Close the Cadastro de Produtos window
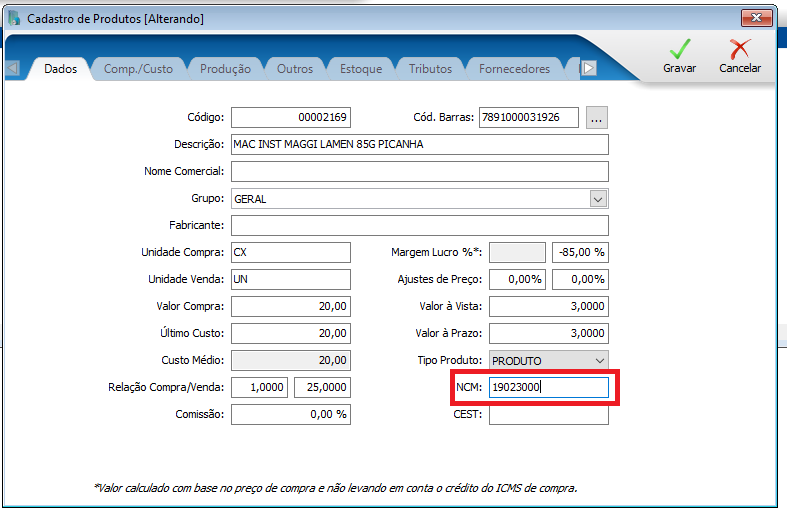The height and width of the screenshot is (513, 787). pos(756,18)
